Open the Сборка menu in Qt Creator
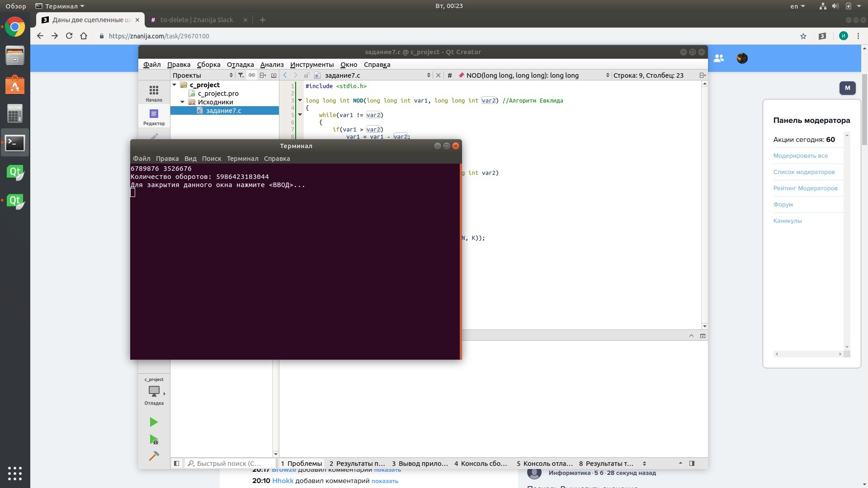This screenshot has width=868, height=488. pos(208,65)
